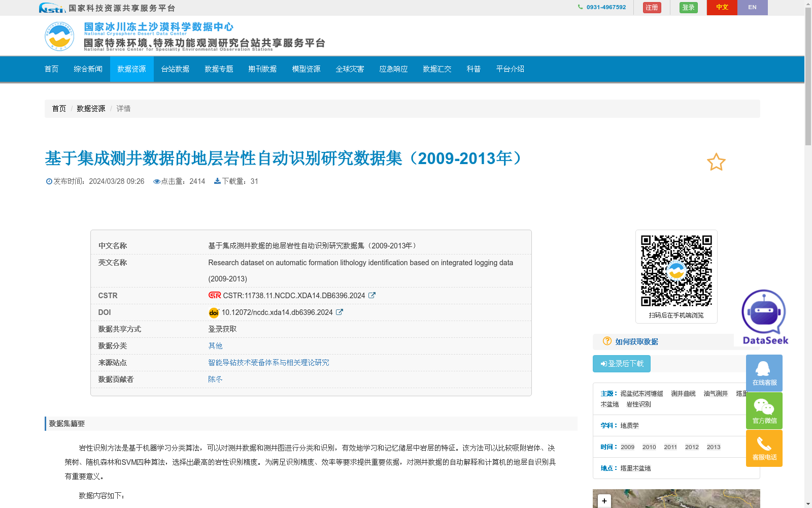This screenshot has height=508, width=812.
Task: Open the 模型资源 menu item
Action: click(x=307, y=69)
